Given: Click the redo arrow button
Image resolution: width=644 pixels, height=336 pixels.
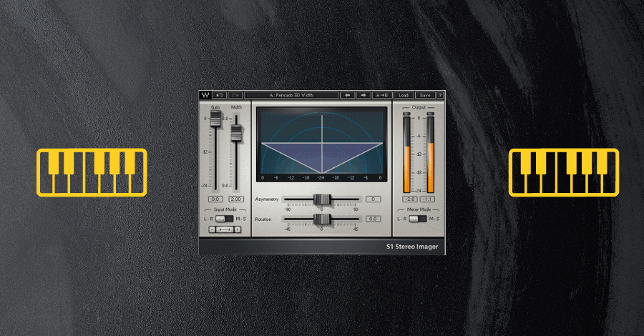Looking at the screenshot, I should click(235, 95).
